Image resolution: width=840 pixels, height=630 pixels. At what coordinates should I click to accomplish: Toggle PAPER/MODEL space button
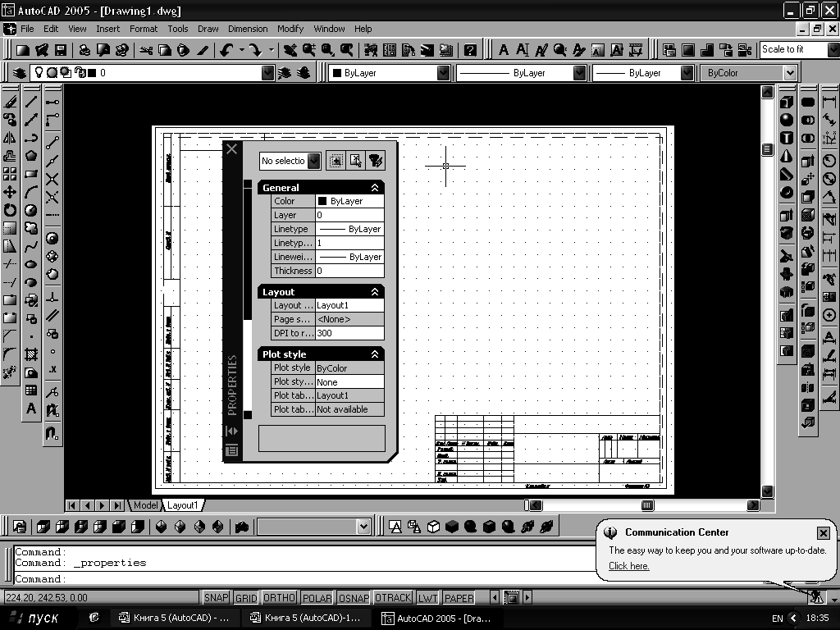tap(459, 597)
